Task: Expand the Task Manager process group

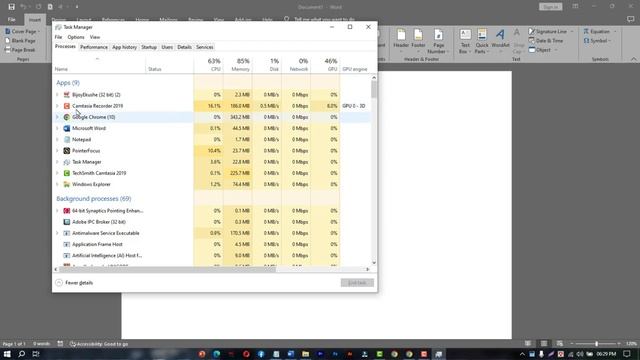Action: point(57,162)
